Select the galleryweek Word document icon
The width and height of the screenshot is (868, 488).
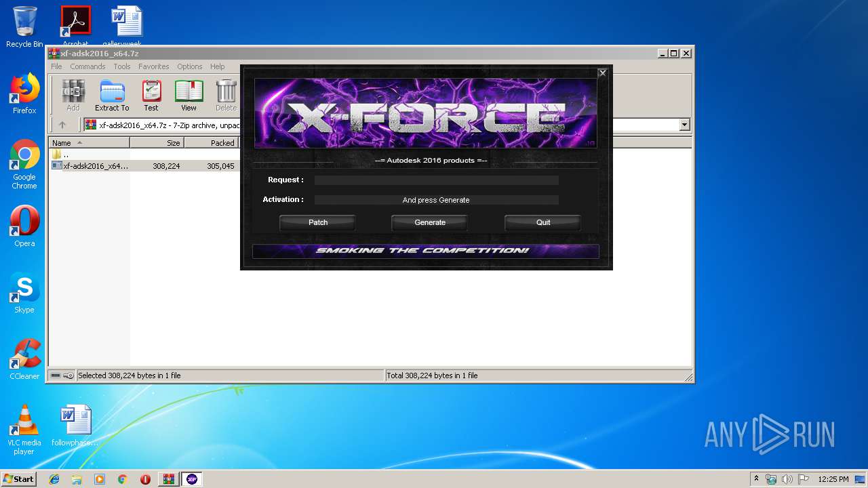tap(127, 26)
